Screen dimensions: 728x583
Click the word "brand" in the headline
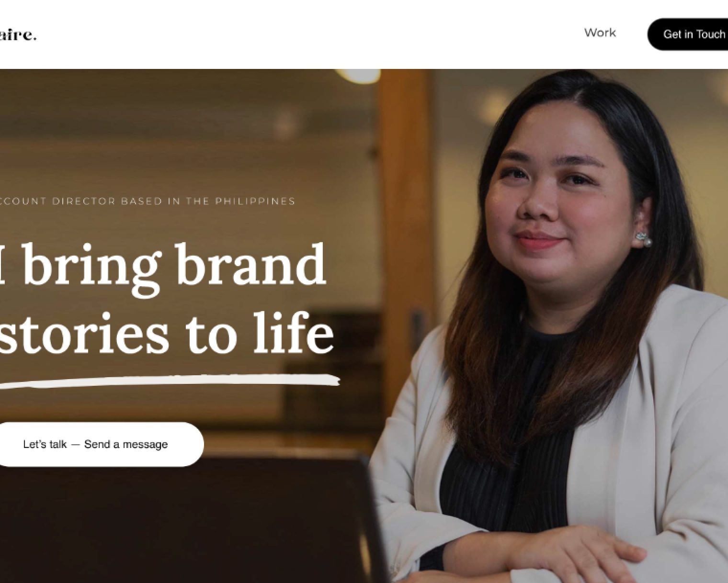point(252,264)
